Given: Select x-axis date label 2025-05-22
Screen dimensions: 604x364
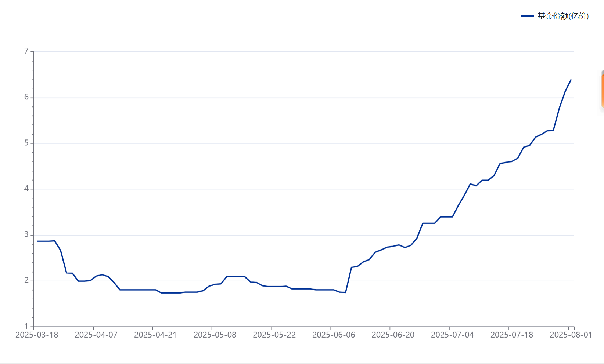Looking at the screenshot, I should tap(274, 335).
